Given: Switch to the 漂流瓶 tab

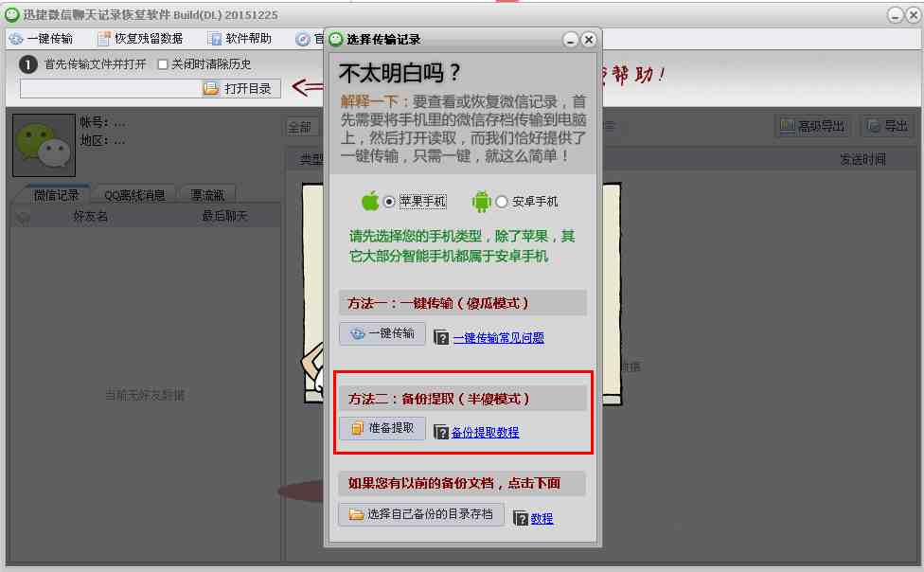Looking at the screenshot, I should pyautogui.click(x=207, y=195).
